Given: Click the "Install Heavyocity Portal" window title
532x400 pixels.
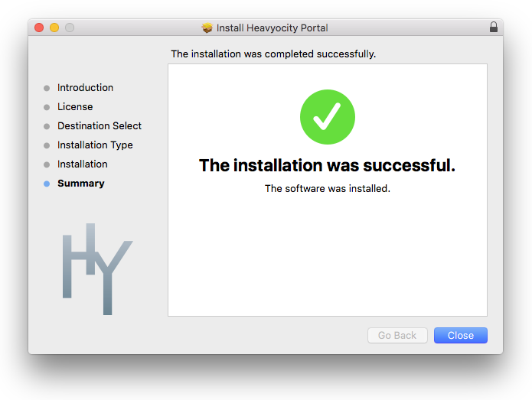Looking at the screenshot, I should (272, 28).
